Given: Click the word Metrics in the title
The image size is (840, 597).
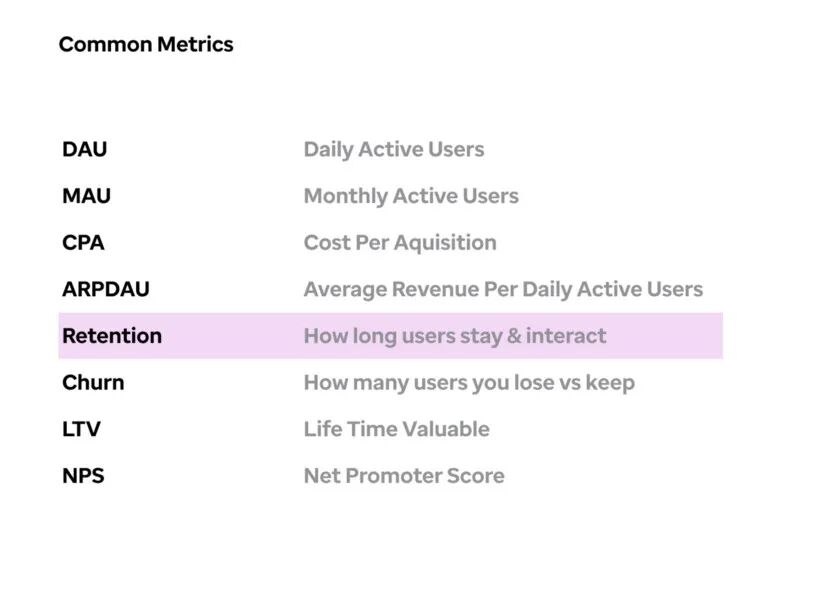Looking at the screenshot, I should point(196,44).
